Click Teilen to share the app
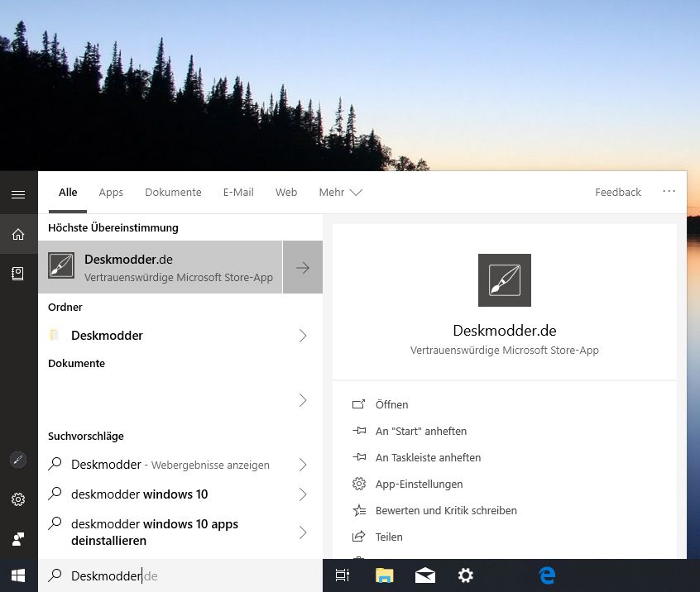Screen dimensions: 700x592 pos(389,537)
